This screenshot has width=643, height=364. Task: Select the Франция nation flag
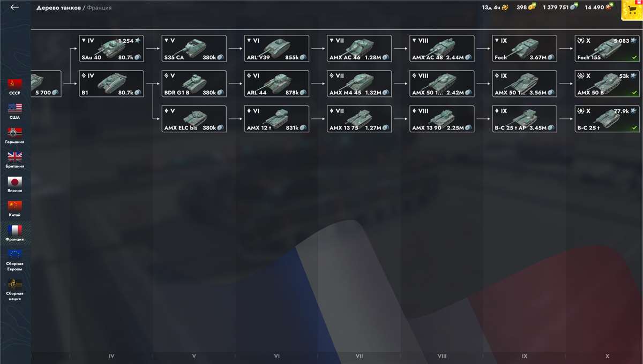(x=15, y=233)
